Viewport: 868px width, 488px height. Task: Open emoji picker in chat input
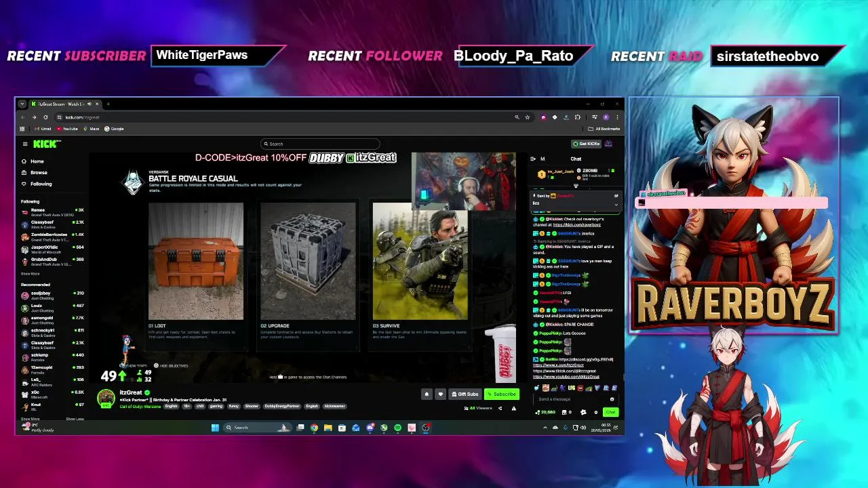click(x=612, y=399)
